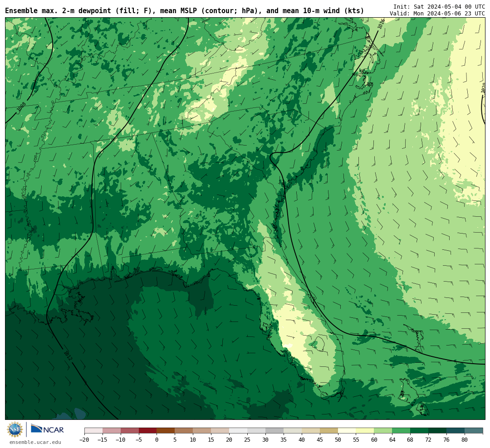The width and height of the screenshot is (490, 448).
Task: Select the map title about ensemble max dewpoint
Action: [184, 11]
